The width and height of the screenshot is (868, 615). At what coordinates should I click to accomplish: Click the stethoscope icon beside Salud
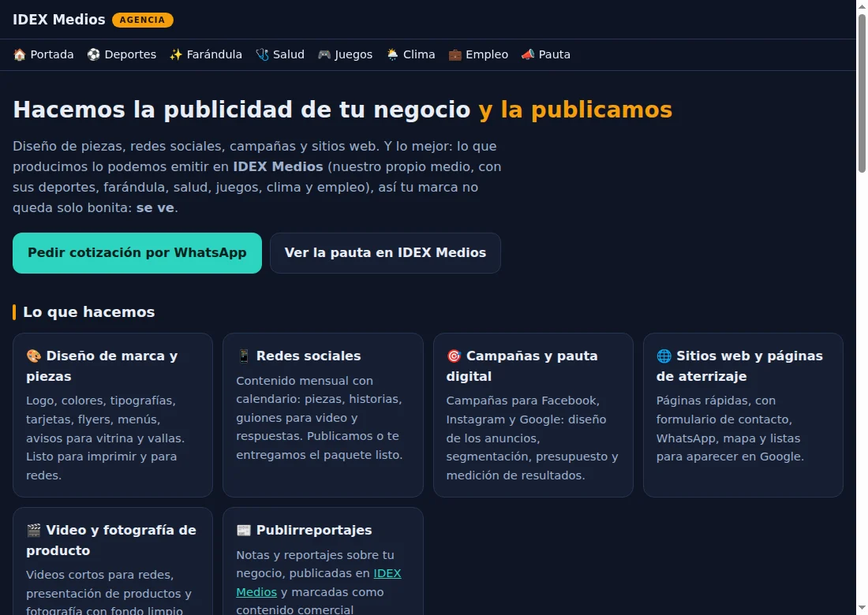(x=262, y=54)
